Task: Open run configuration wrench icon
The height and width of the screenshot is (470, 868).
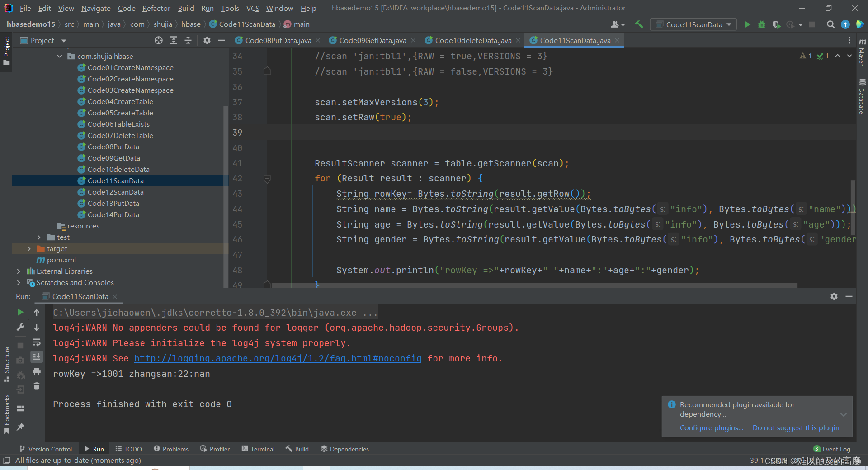Action: coord(20,327)
